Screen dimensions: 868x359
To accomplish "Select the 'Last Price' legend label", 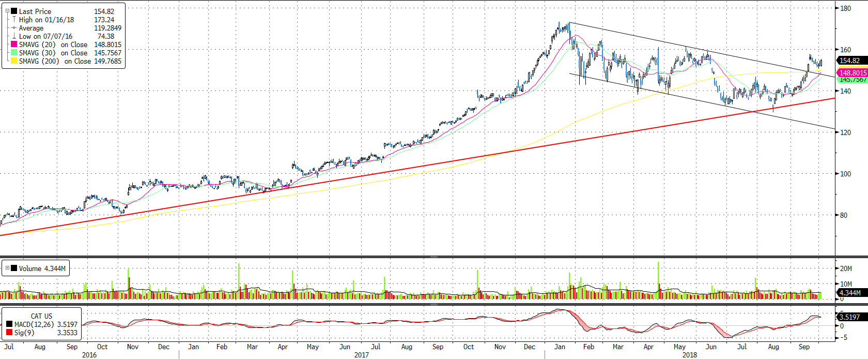I will (35, 11).
